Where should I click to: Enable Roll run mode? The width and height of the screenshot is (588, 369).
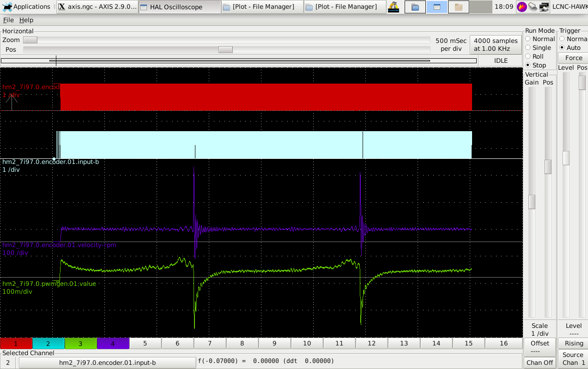point(528,57)
